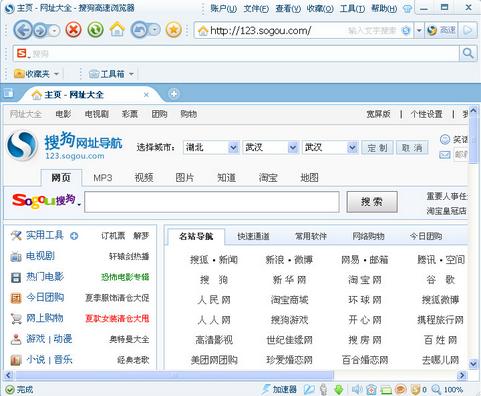Expand the 湖北 province dropdown
481x396 pixels.
pyautogui.click(x=233, y=147)
